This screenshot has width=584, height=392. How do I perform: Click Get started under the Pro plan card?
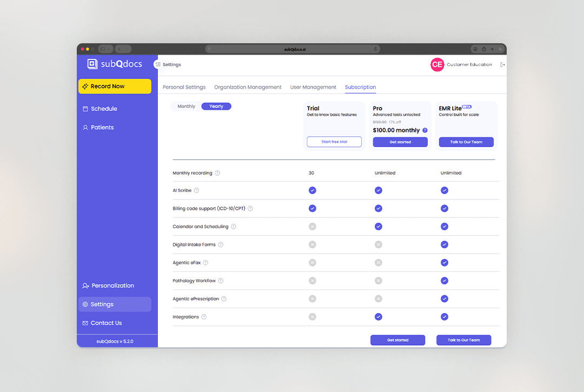[400, 142]
